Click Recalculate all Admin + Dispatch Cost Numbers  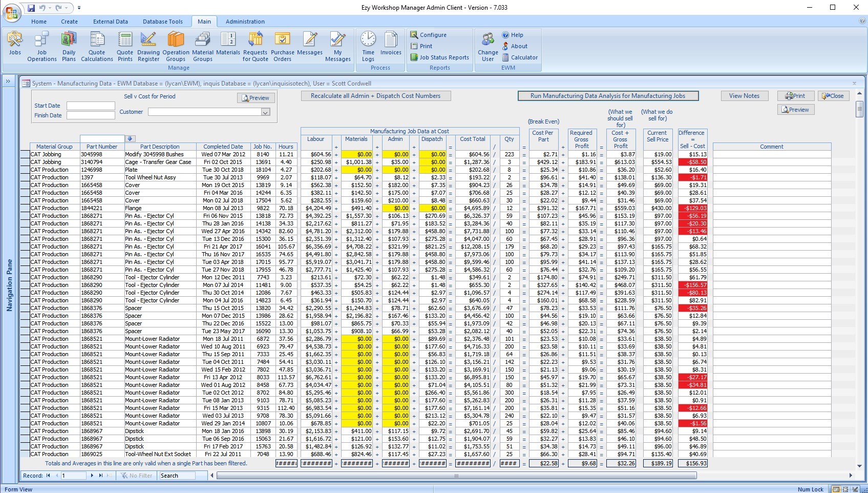click(375, 96)
